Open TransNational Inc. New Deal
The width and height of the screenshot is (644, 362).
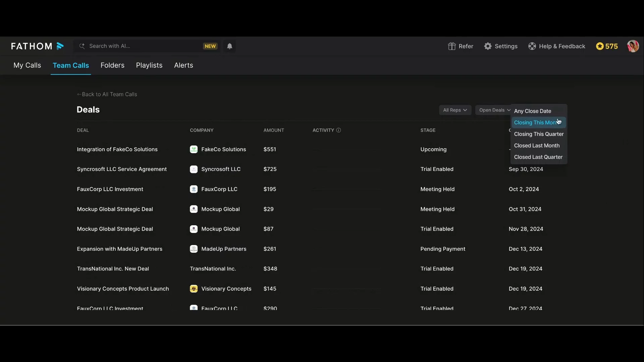pyautogui.click(x=113, y=269)
